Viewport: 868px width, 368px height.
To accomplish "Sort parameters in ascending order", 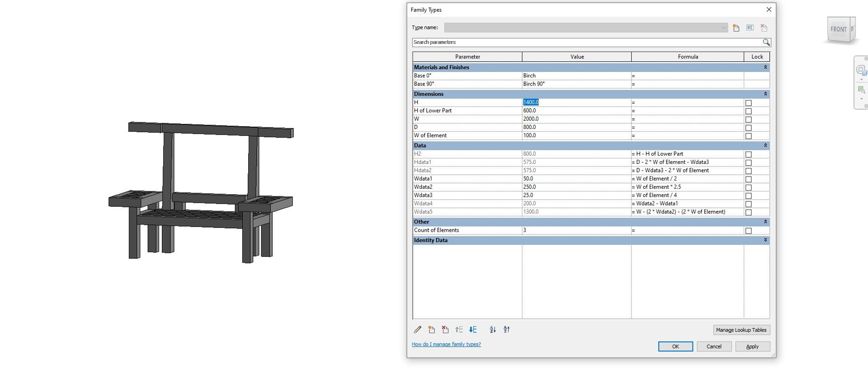I will [493, 330].
